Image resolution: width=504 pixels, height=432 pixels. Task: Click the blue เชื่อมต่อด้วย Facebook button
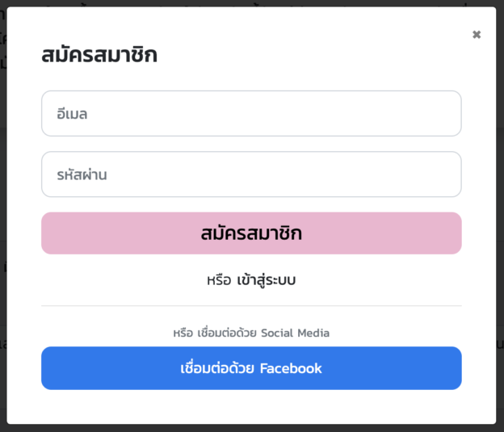251,368
